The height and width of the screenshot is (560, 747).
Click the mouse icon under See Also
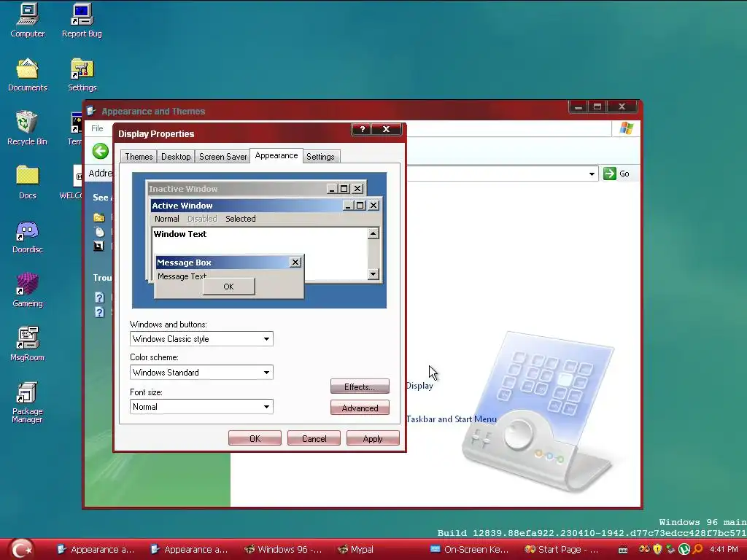pyautogui.click(x=99, y=232)
